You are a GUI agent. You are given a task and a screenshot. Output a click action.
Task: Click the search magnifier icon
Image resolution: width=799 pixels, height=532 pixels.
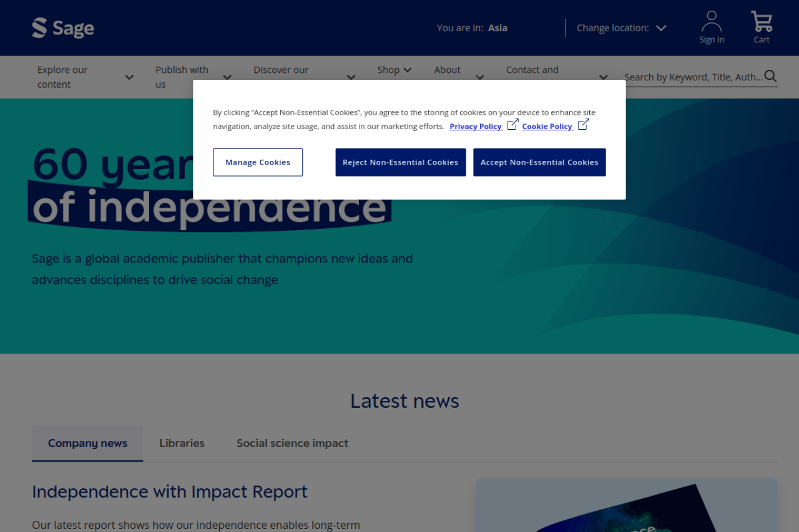770,76
